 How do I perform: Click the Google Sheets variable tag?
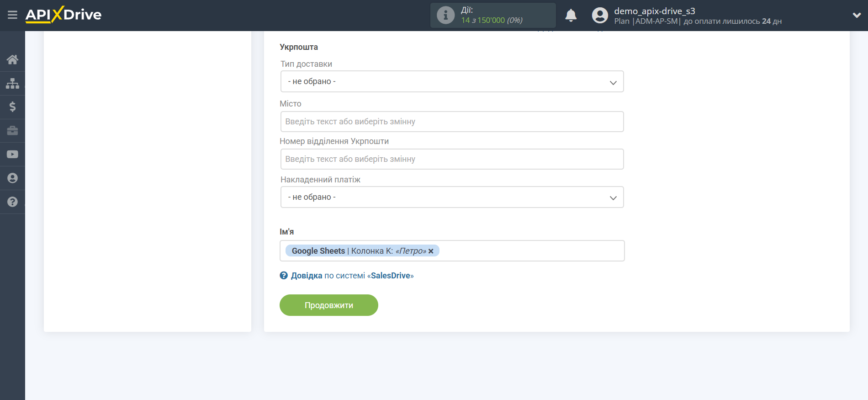tap(362, 251)
